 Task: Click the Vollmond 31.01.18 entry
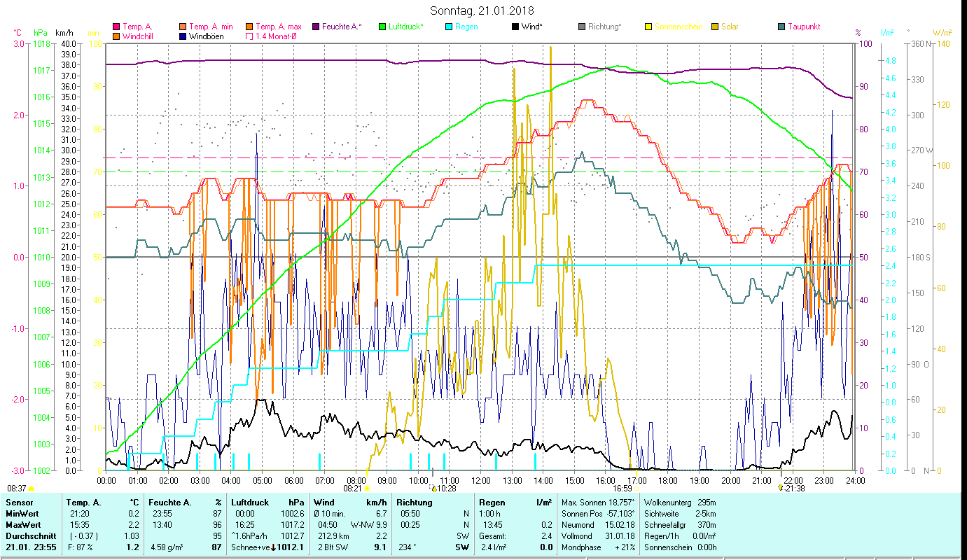(597, 536)
